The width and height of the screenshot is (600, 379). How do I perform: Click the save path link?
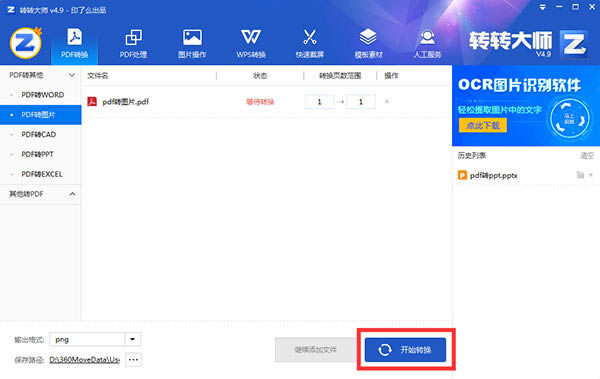pos(85,360)
